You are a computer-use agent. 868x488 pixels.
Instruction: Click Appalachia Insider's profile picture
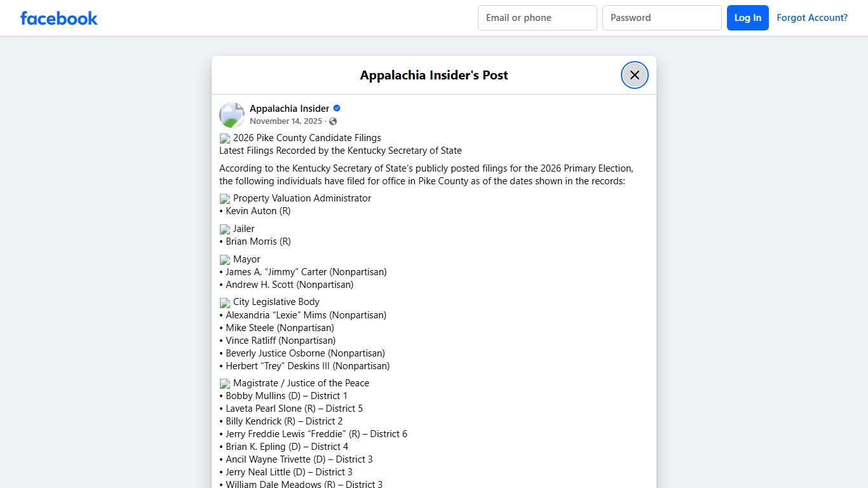pyautogui.click(x=231, y=114)
